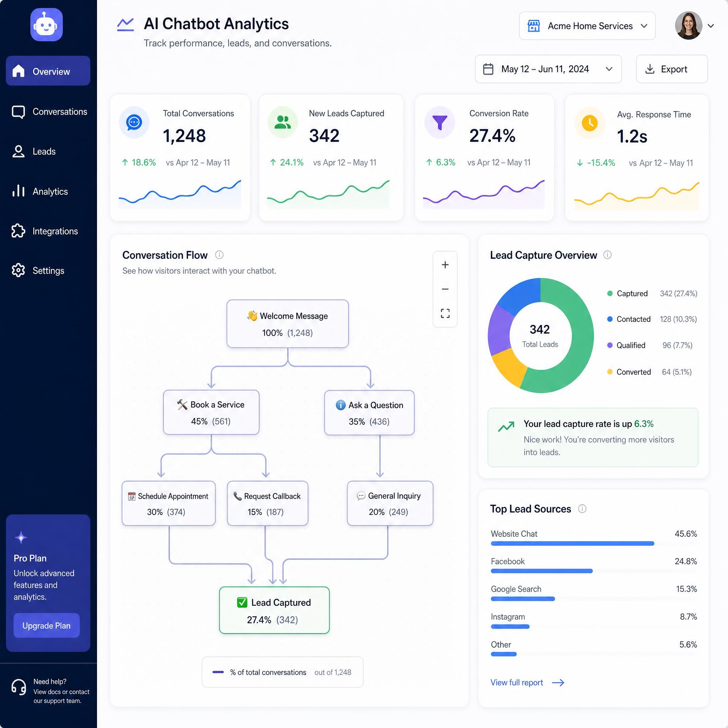
Task: Click the Facebook progress bar
Action: click(x=541, y=571)
